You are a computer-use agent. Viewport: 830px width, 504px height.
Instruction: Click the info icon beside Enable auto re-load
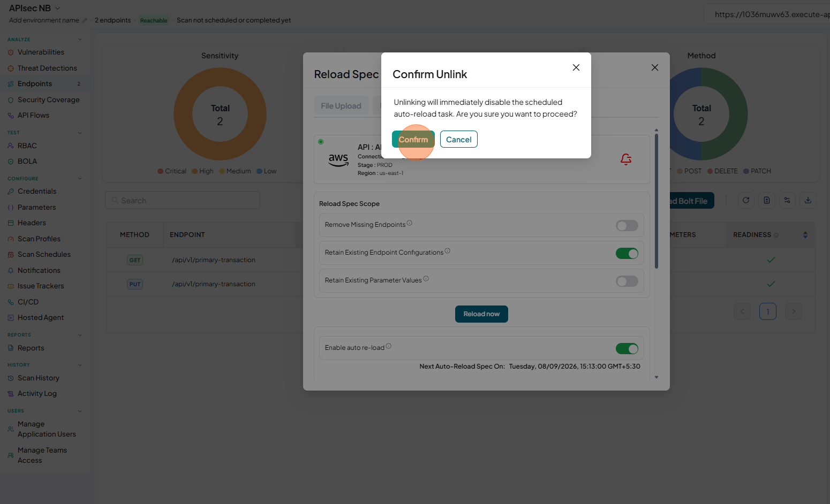[389, 346]
